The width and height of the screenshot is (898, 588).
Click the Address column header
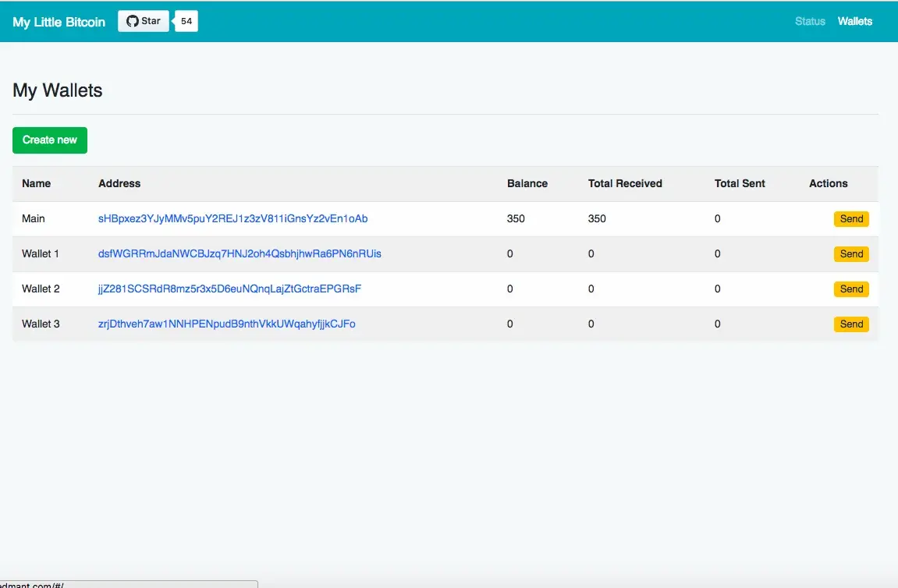(119, 184)
